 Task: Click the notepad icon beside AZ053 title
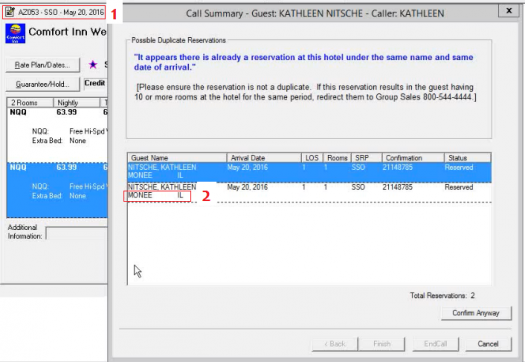pos(10,12)
